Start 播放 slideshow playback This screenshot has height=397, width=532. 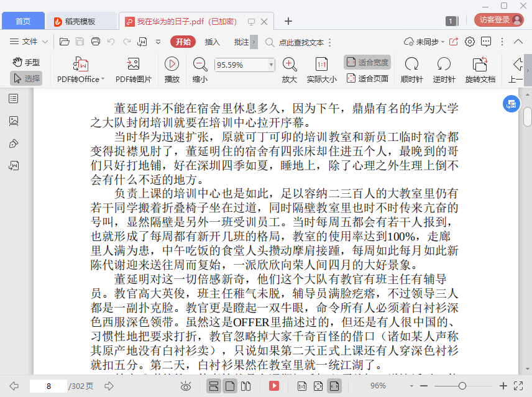pos(172,70)
